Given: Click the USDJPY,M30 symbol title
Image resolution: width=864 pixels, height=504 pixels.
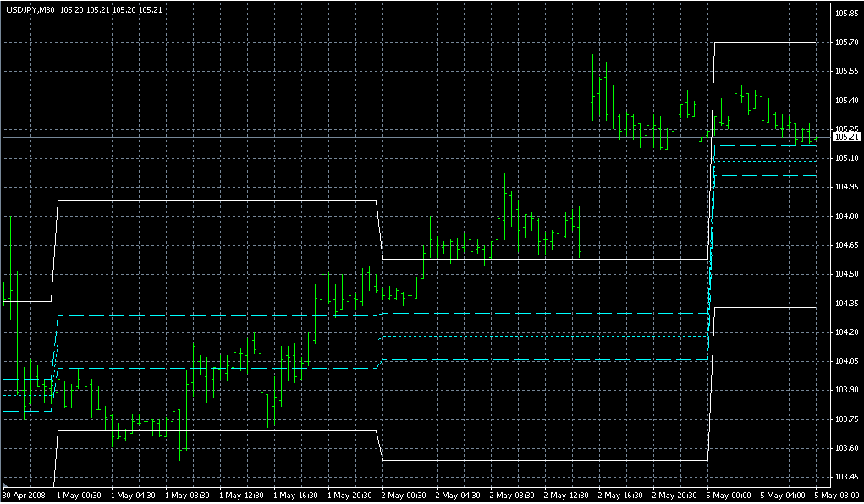Looking at the screenshot, I should point(29,9).
